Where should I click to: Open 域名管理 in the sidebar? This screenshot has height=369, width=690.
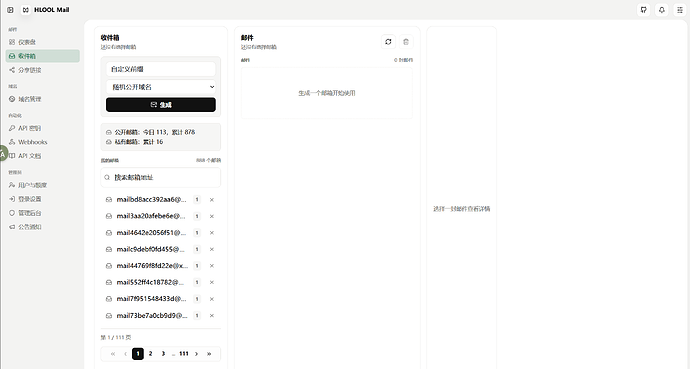pos(43,99)
